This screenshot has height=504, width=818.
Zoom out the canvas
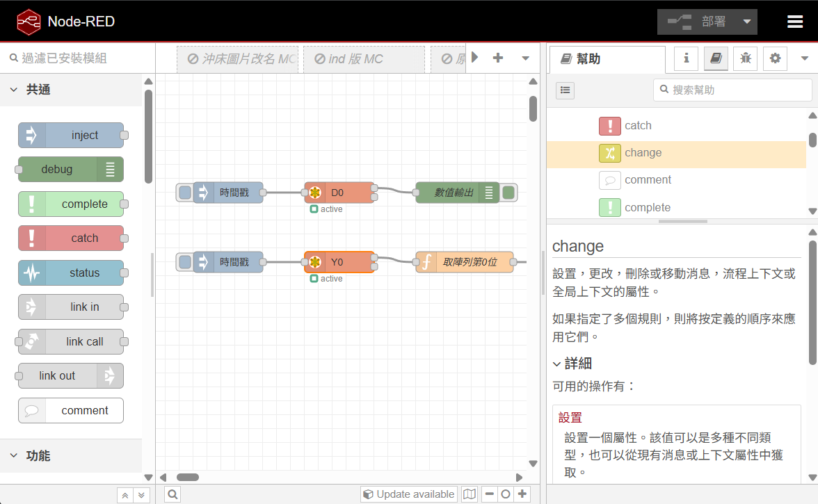(490, 494)
